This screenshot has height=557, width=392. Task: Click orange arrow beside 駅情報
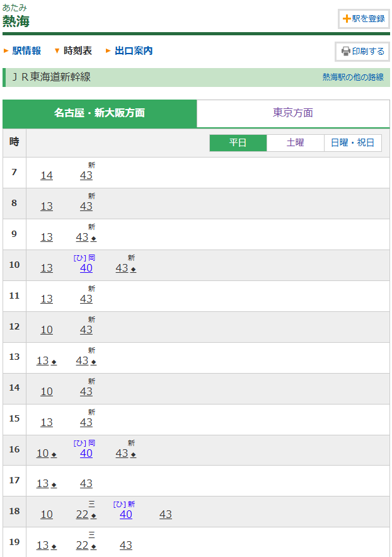(x=6, y=50)
